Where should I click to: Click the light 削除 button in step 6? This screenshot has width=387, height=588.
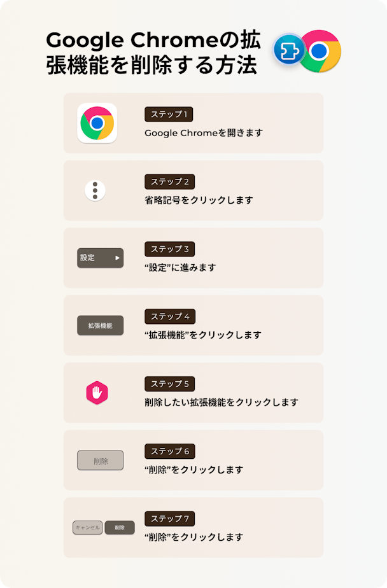[x=100, y=461]
